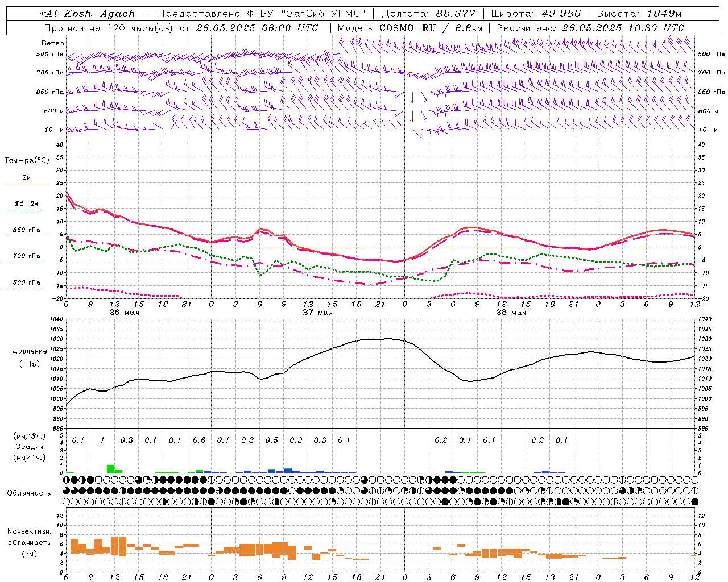Screen dimensions: 728x582
Task: Click the 28 мая date label
Action: [x=511, y=313]
